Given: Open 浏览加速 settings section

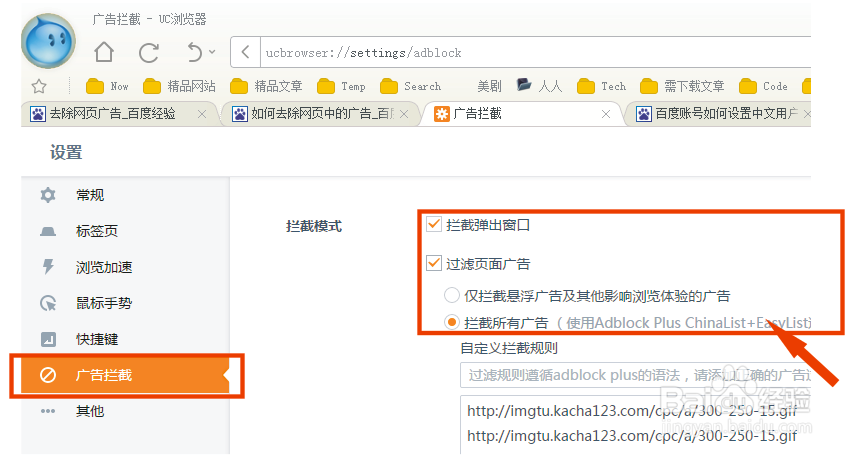Looking at the screenshot, I should tap(126, 267).
